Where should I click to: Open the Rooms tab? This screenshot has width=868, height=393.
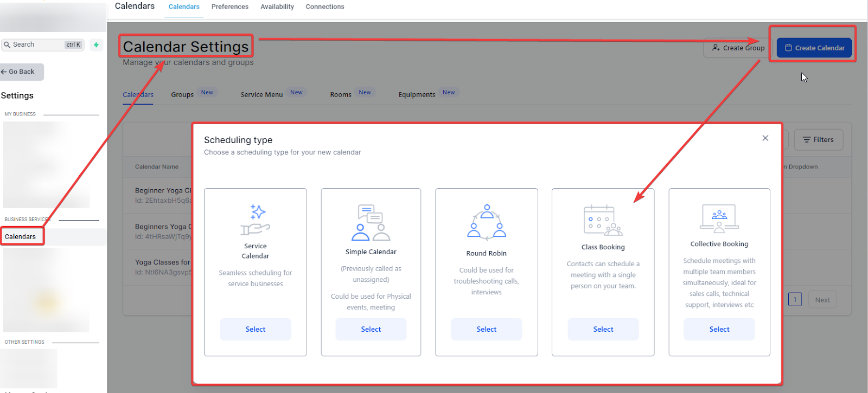pos(341,94)
